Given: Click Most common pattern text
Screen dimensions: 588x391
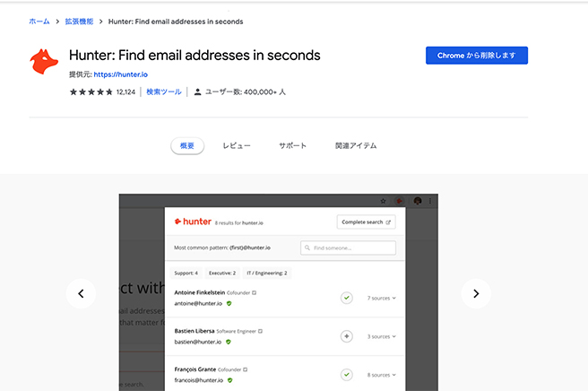Looking at the screenshot, I should tap(222, 248).
